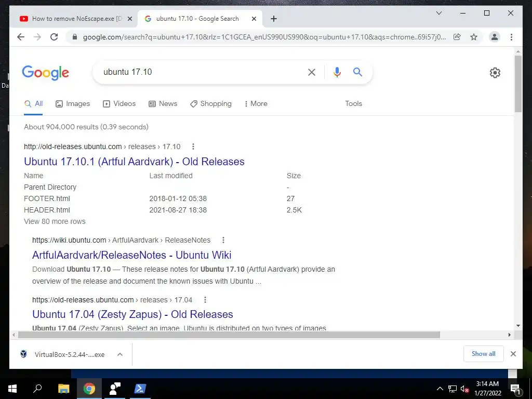Viewport: 532px width, 399px height.
Task: Open the tab search dropdown
Action: pyautogui.click(x=438, y=13)
